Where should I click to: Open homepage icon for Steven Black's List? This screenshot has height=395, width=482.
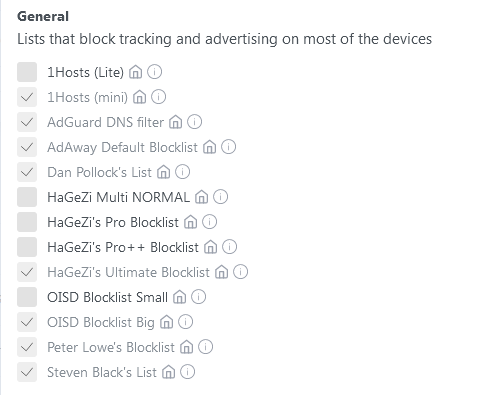click(169, 372)
